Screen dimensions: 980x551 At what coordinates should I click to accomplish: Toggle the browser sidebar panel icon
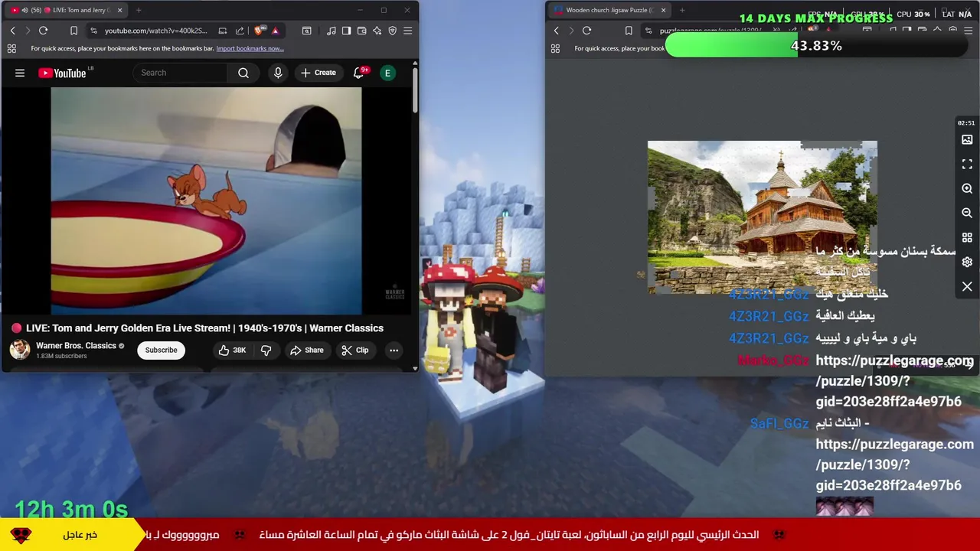click(346, 31)
